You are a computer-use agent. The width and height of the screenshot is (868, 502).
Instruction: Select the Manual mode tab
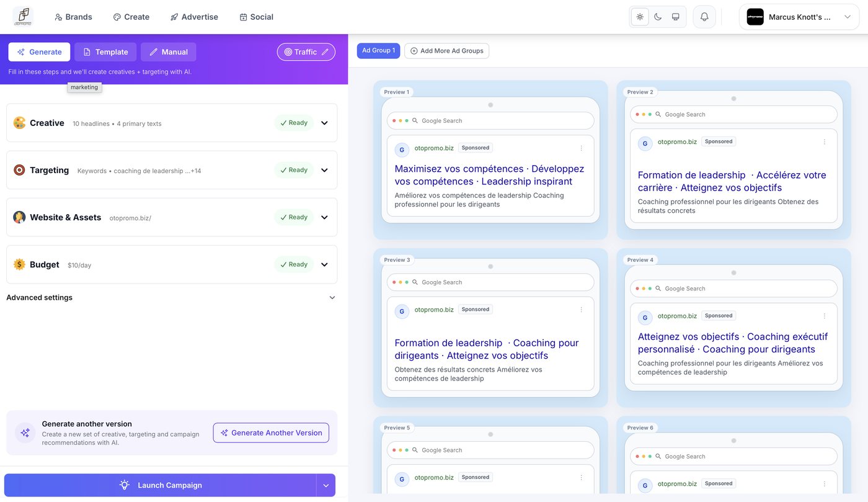[169, 52]
